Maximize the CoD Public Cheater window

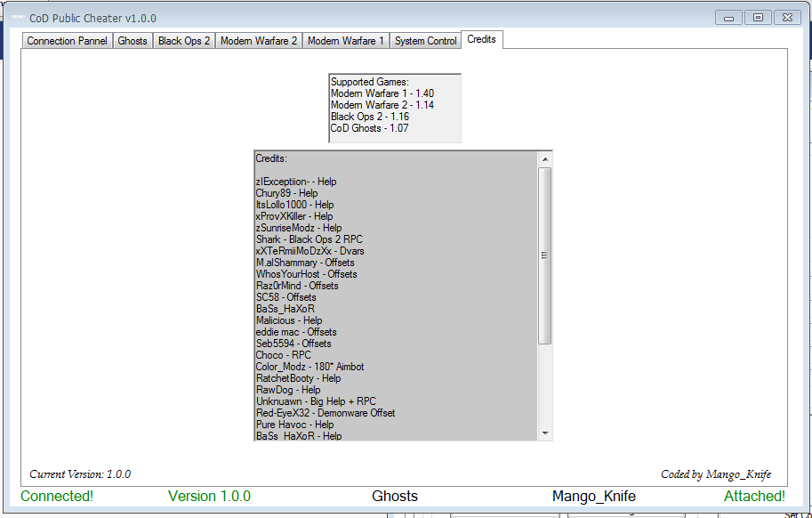click(758, 18)
